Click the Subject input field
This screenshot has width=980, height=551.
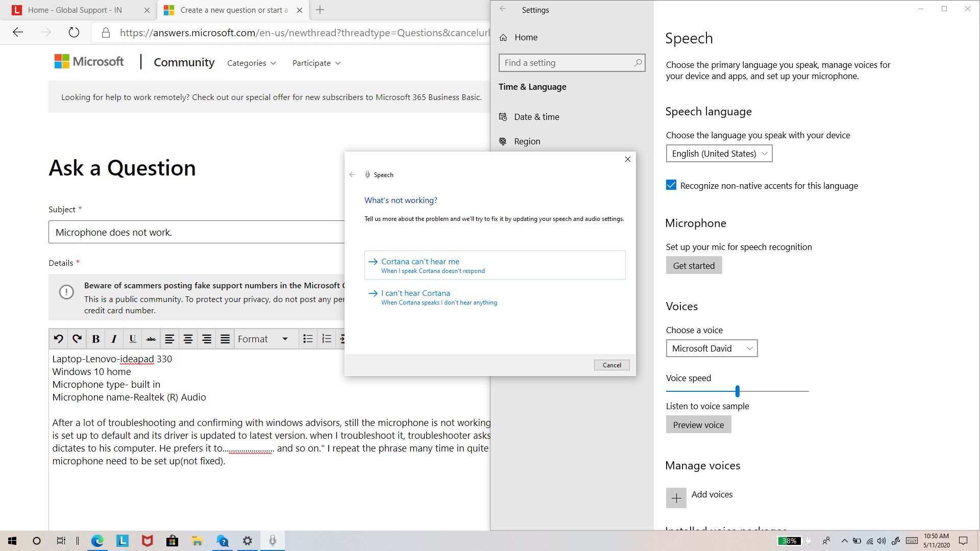pyautogui.click(x=197, y=232)
